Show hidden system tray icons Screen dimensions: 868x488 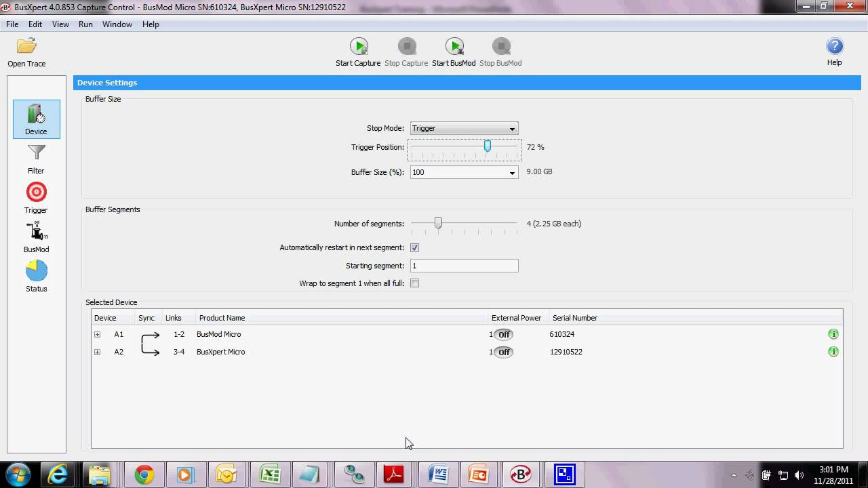(734, 475)
